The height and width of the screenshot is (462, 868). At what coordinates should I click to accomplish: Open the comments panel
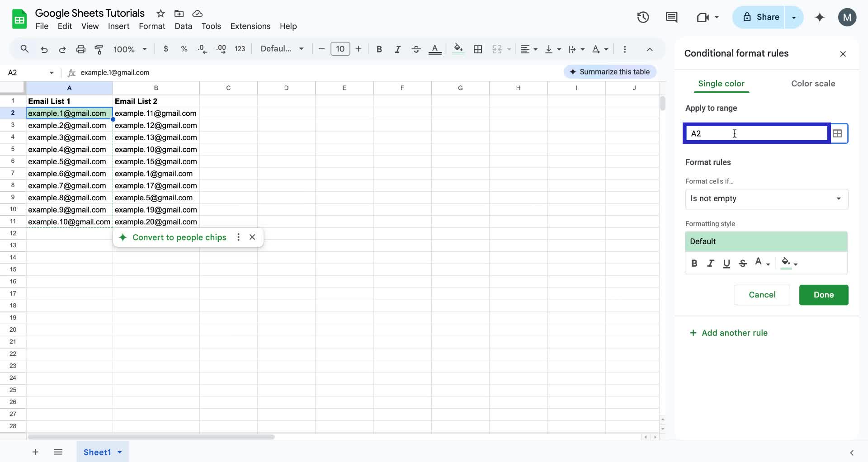[671, 17]
